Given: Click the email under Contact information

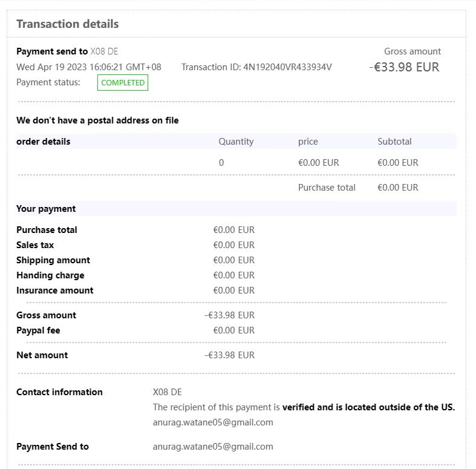Looking at the screenshot, I should (x=213, y=422).
